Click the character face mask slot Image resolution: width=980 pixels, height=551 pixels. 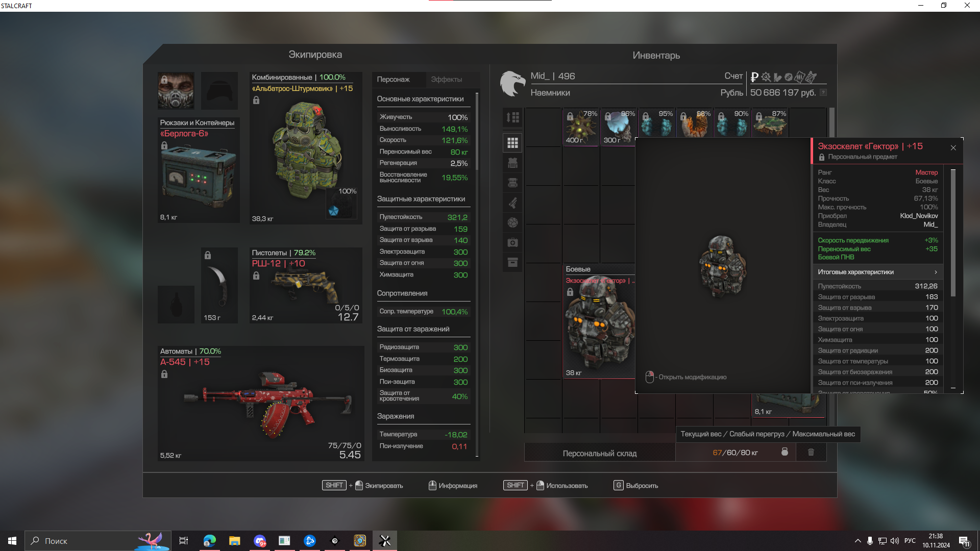176,91
